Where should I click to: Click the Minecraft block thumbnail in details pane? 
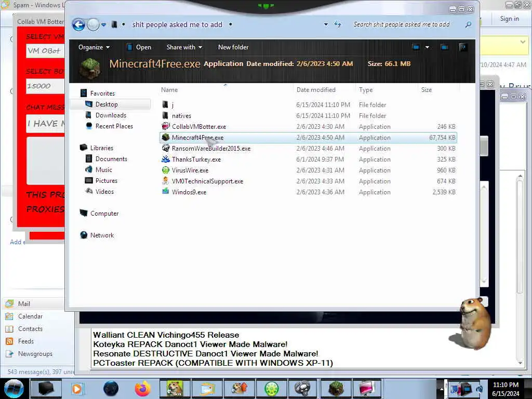pos(90,68)
